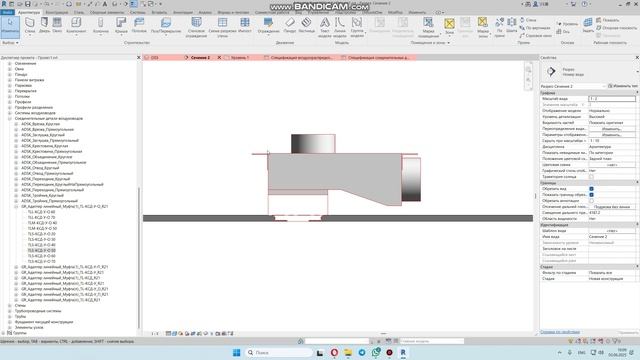Use the Zone Tag (Марка зоны) tool

coord(483,27)
